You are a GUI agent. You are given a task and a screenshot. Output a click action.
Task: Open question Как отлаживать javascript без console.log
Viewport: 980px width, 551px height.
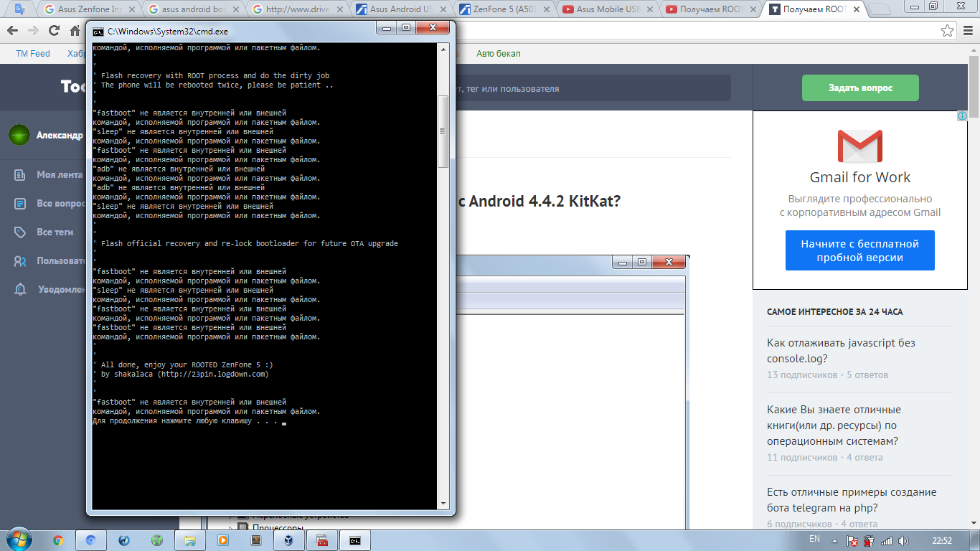[841, 351]
